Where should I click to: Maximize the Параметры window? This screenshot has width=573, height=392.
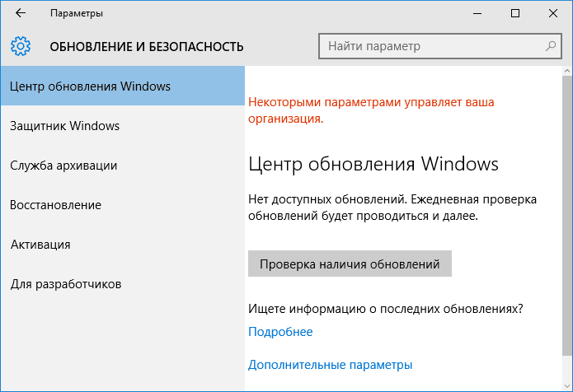click(515, 13)
